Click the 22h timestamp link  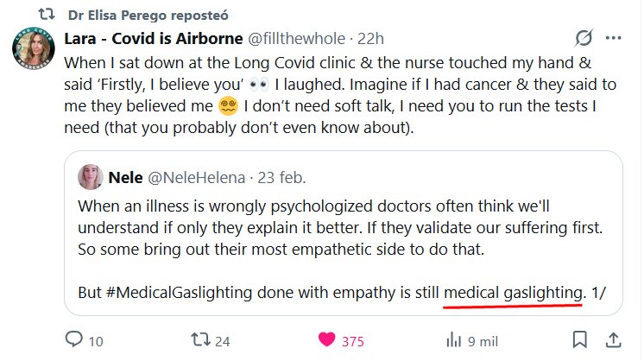[x=373, y=39]
